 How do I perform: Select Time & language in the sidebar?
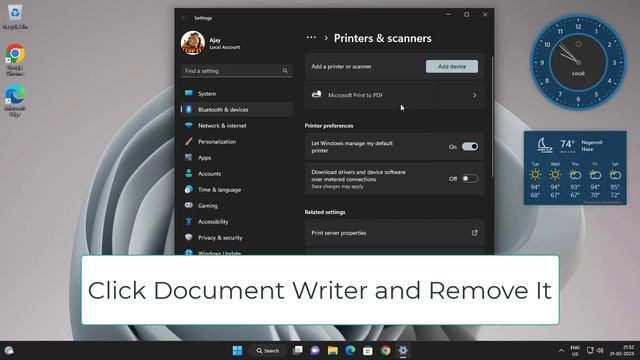click(x=237, y=189)
